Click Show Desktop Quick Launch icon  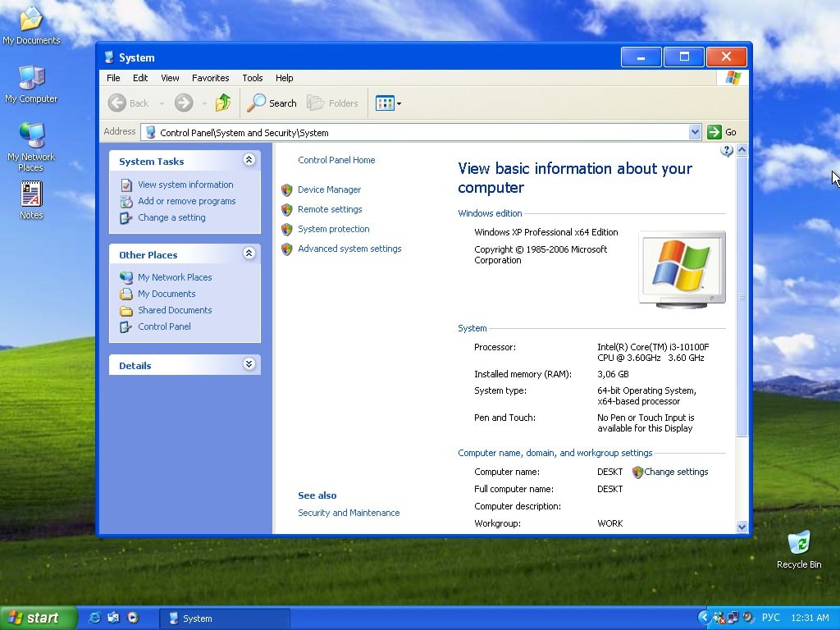coord(113,619)
